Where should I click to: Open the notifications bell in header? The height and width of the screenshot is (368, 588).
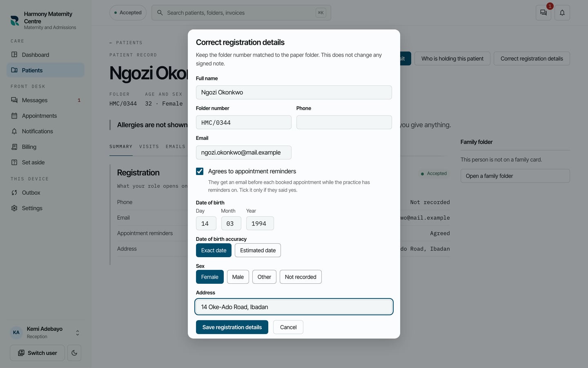(562, 13)
